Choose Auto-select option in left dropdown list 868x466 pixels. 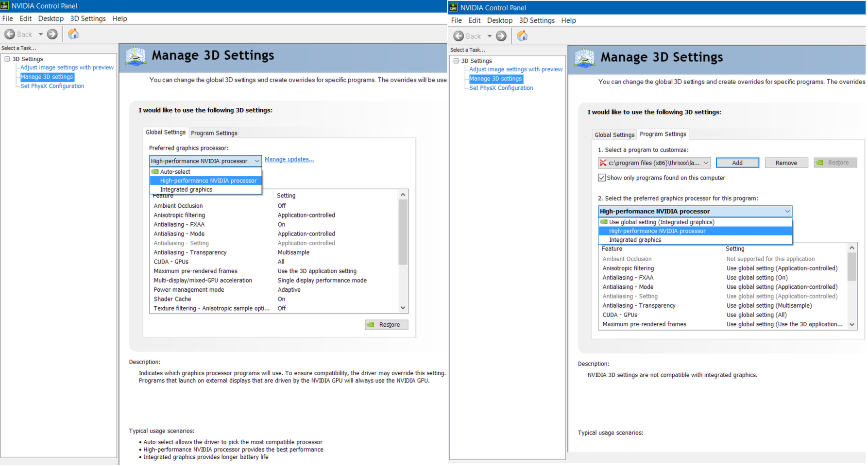(x=206, y=172)
